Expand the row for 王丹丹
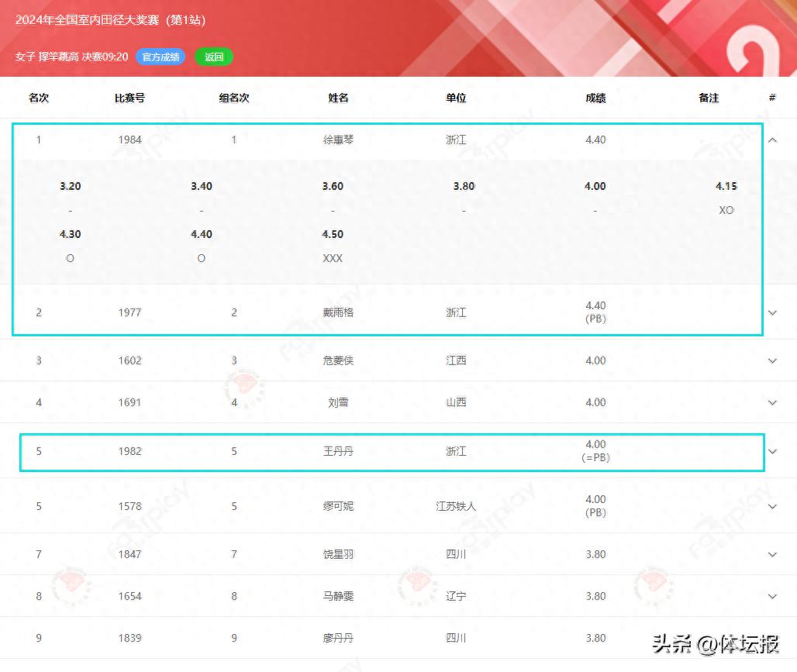Image resolution: width=797 pixels, height=672 pixels. pyautogui.click(x=772, y=451)
